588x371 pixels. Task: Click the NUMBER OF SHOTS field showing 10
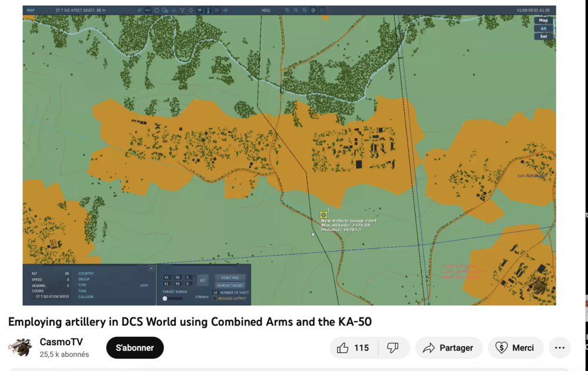215,293
